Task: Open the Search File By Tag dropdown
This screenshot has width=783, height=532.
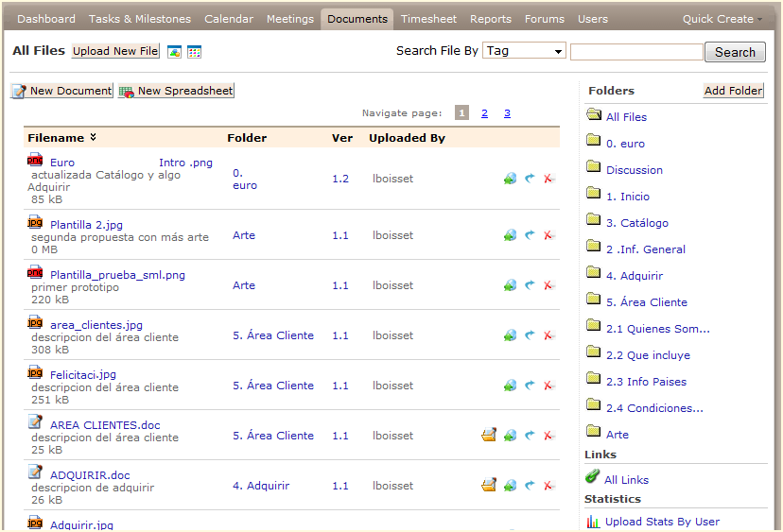Action: coord(524,51)
